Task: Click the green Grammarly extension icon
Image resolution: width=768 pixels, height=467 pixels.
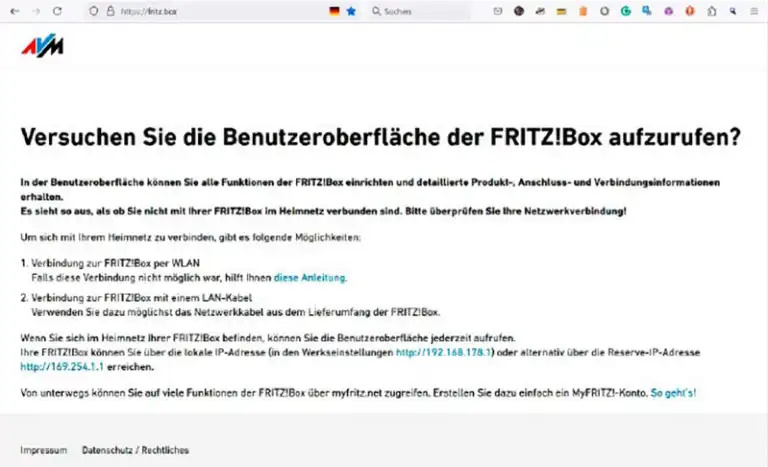Action: 626,11
